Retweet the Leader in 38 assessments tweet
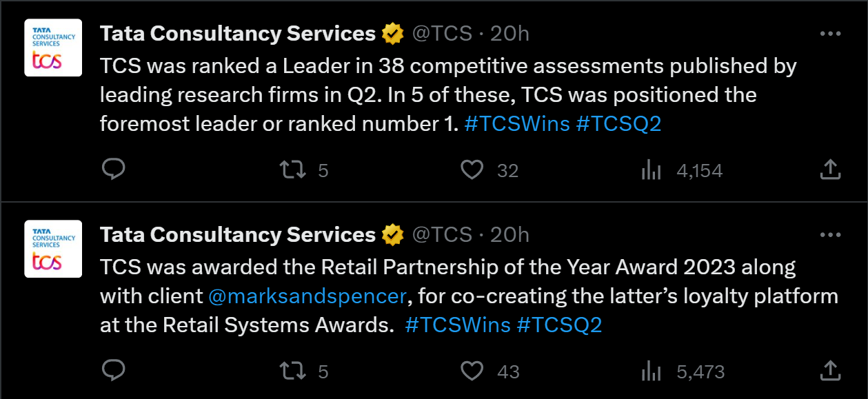This screenshot has height=399, width=868. pos(295,170)
